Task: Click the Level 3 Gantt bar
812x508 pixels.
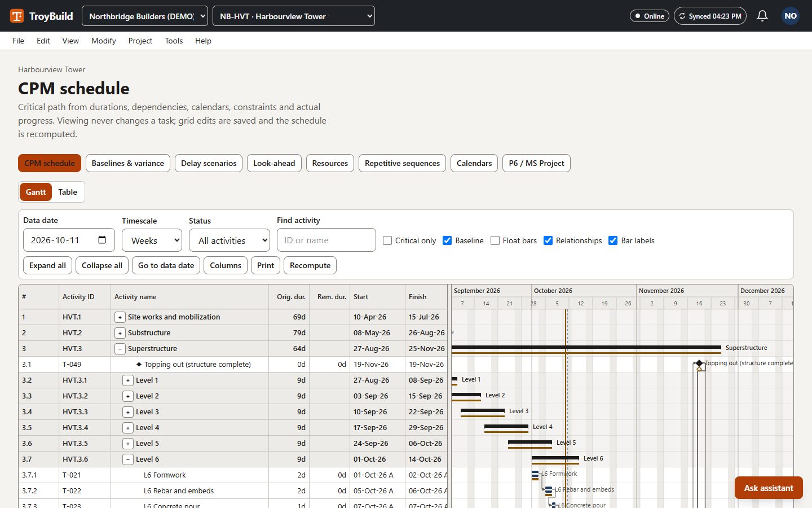Action: pos(483,411)
